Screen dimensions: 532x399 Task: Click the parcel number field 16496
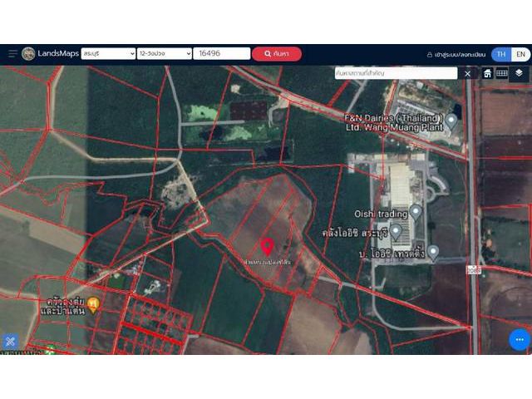[221, 54]
